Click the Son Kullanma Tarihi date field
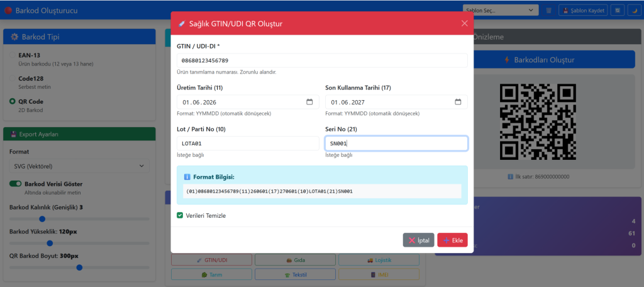 click(396, 102)
